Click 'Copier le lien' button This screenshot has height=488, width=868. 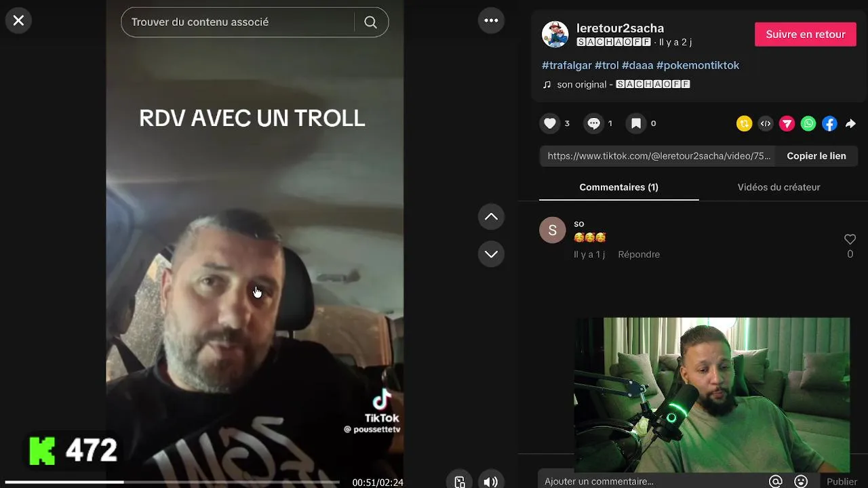point(816,156)
